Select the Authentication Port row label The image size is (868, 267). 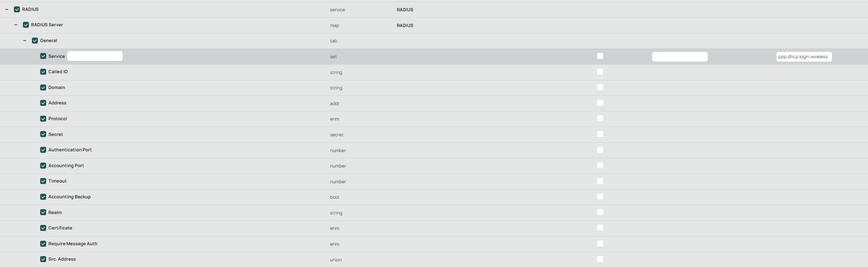point(70,150)
